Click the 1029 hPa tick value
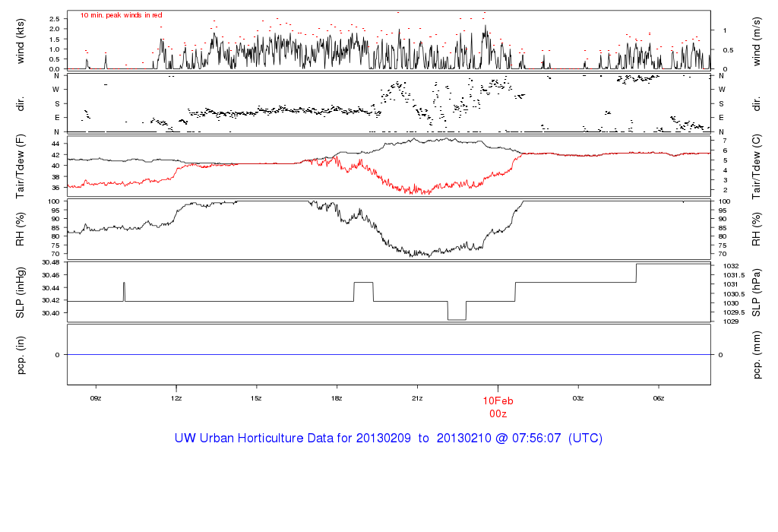778x532 pixels. click(x=731, y=321)
